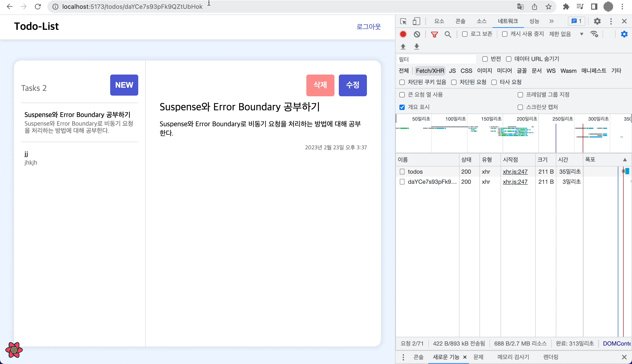The image size is (632, 364).
Task: Enable 스크린샷 캡처 checkbox
Action: pos(520,107)
